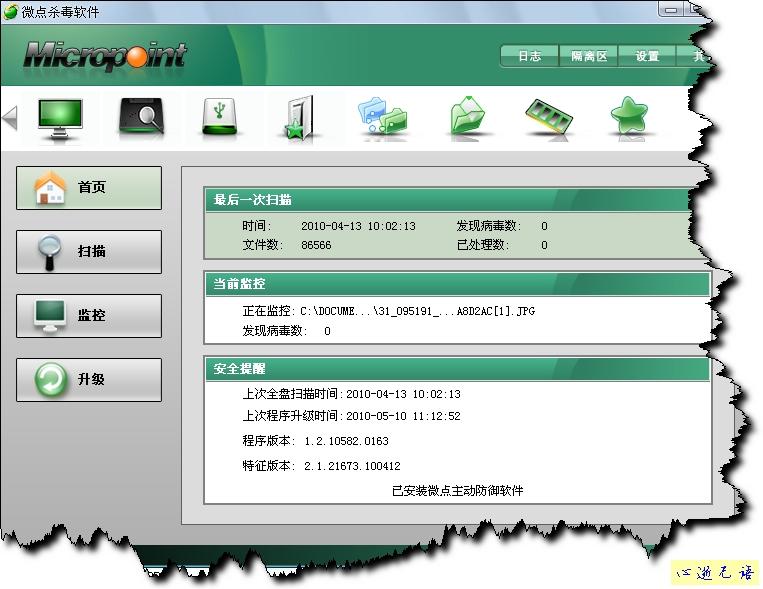The width and height of the screenshot is (763, 589).
Task: Select the green star icon
Action: tap(629, 117)
